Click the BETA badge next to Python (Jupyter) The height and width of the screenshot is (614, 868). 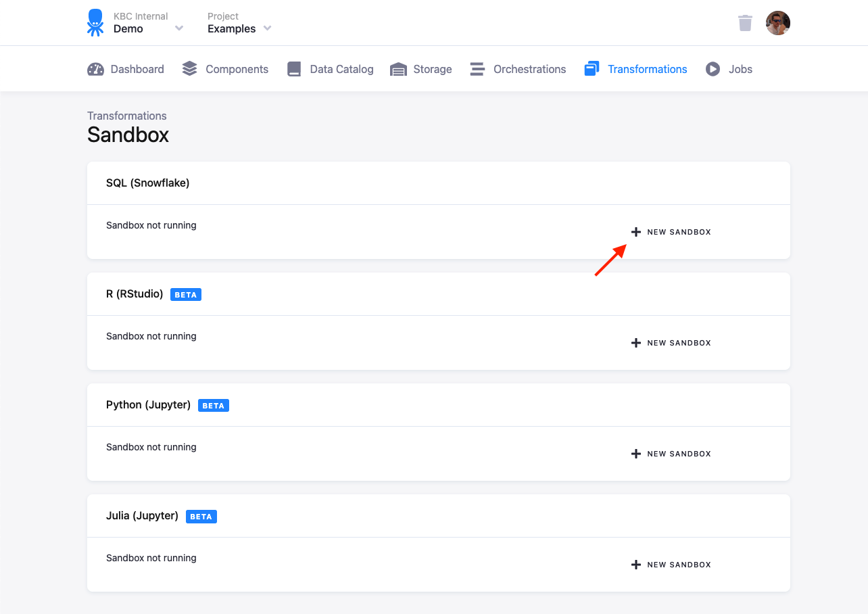coord(214,406)
